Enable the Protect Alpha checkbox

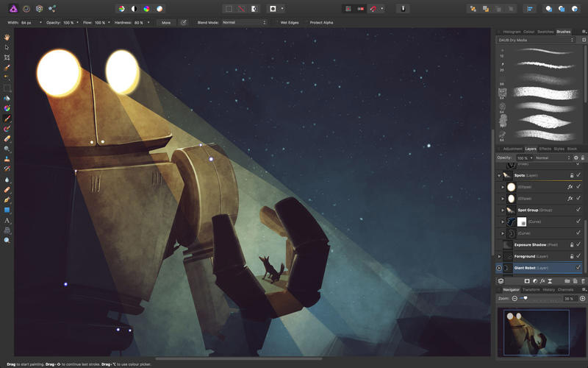tap(306, 23)
